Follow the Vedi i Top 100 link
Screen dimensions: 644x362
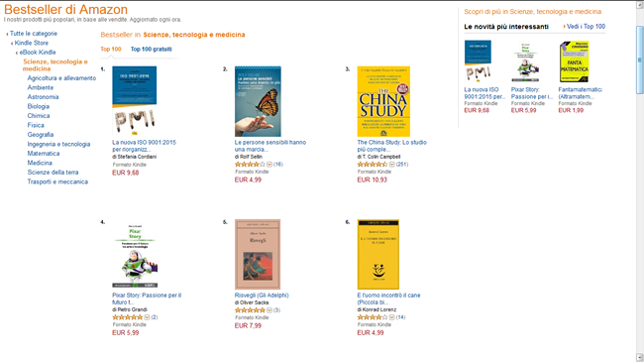pos(586,27)
